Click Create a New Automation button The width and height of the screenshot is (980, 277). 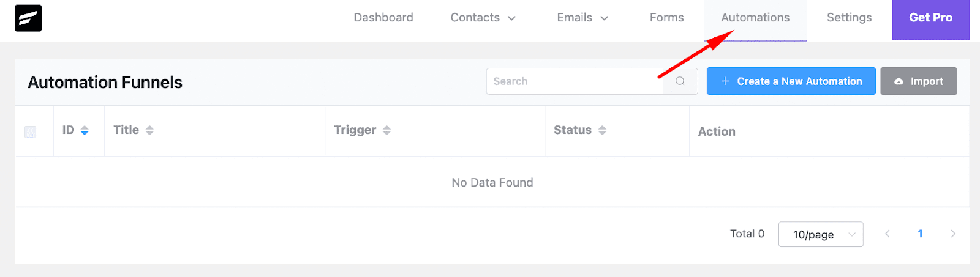tap(791, 81)
